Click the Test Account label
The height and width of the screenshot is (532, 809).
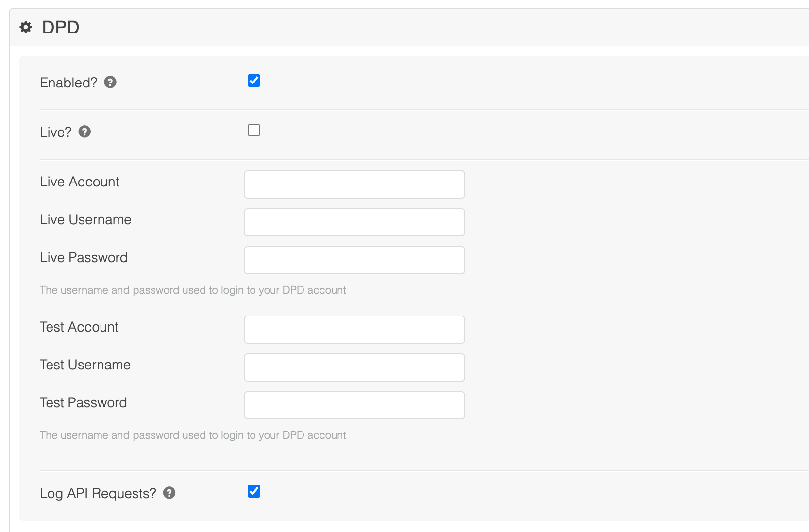pos(79,327)
